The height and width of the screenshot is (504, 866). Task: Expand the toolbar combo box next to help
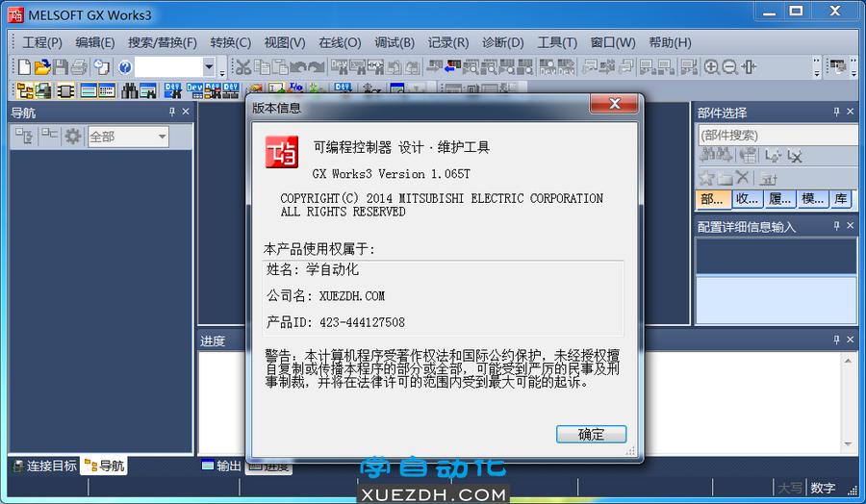[209, 67]
